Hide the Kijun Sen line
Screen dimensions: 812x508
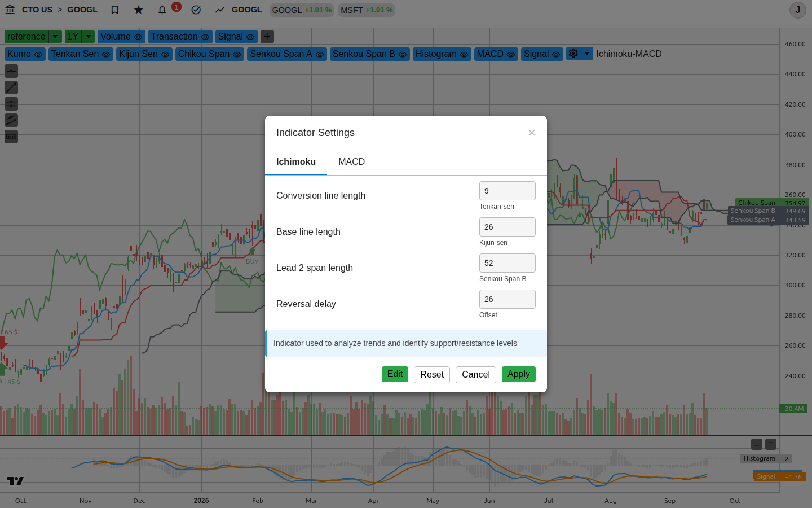pos(165,54)
